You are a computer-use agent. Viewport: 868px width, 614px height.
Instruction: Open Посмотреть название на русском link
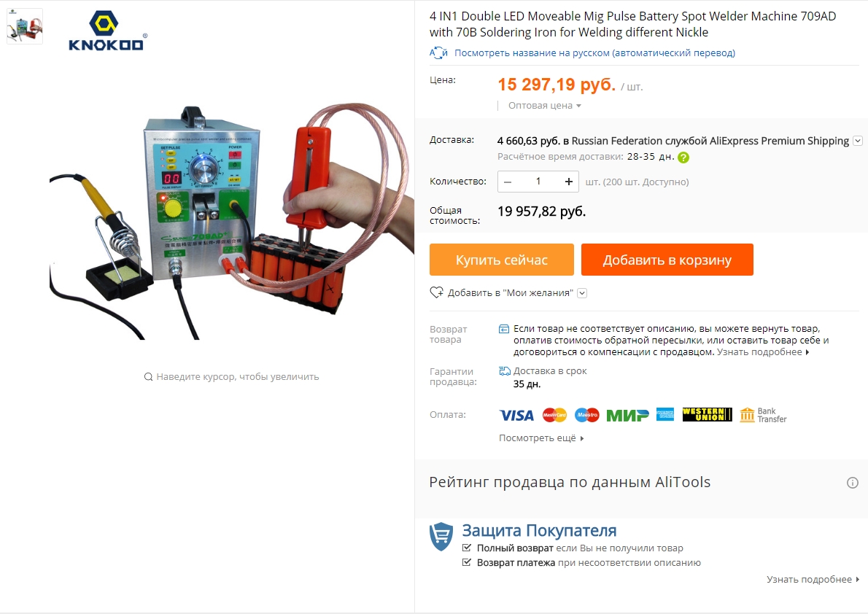(x=594, y=53)
